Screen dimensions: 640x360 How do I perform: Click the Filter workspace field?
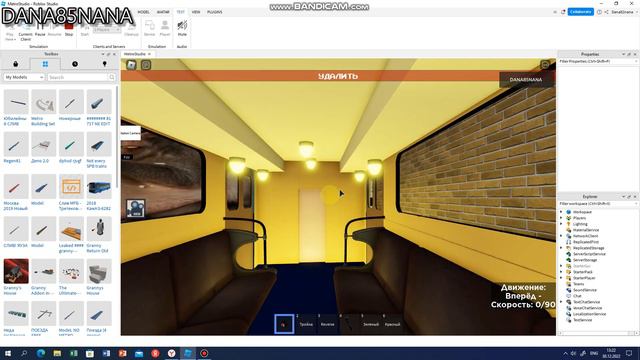tap(598, 203)
